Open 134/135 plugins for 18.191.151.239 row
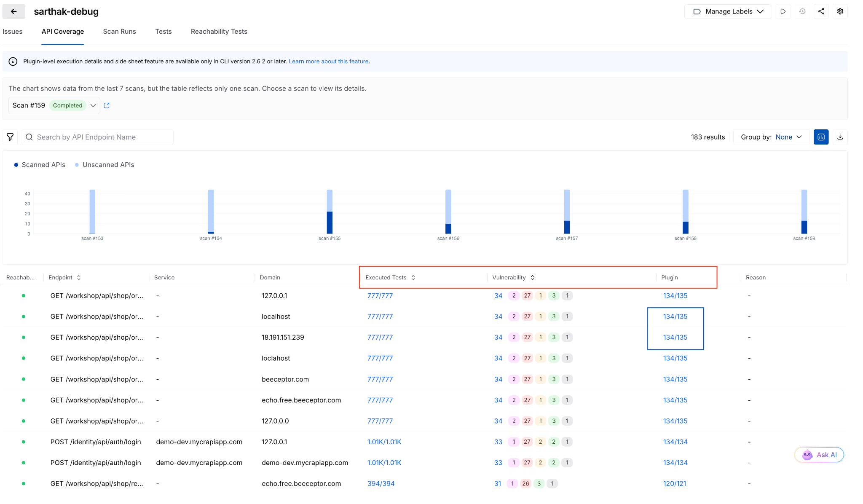 click(x=675, y=338)
